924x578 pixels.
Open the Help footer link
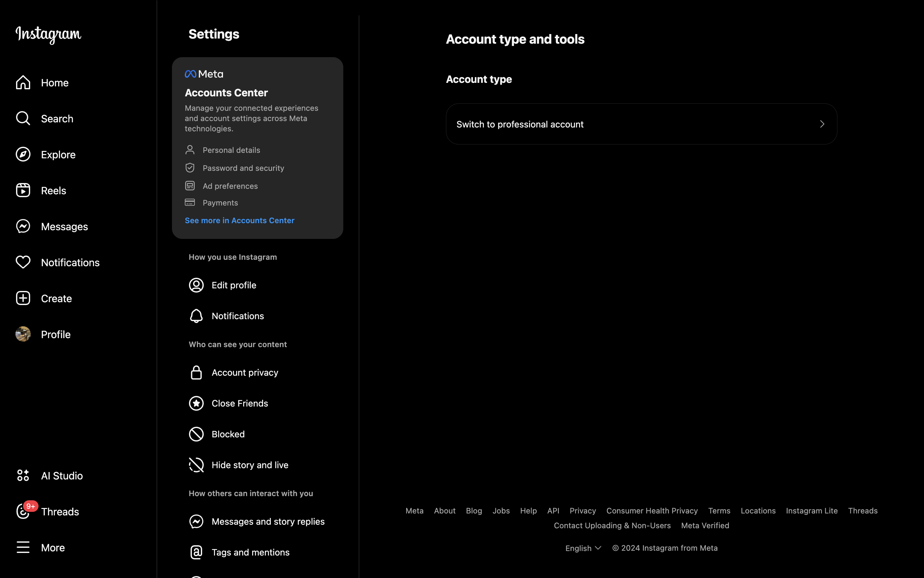point(528,511)
